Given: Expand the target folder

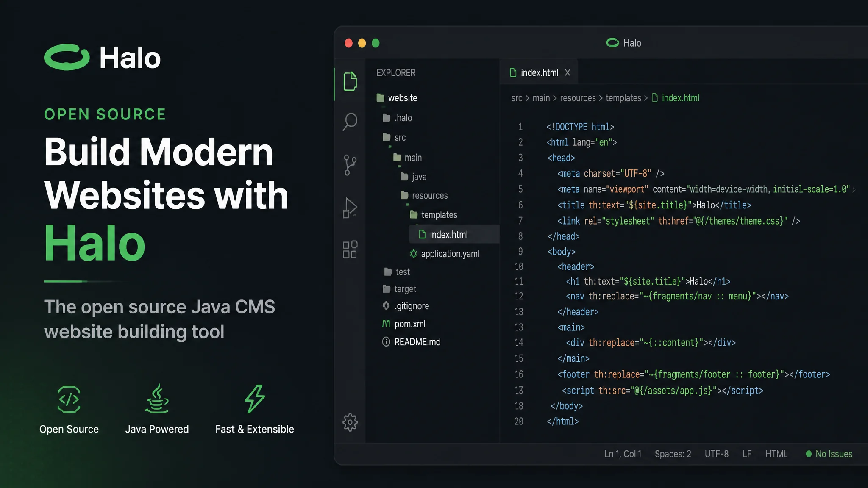Looking at the screenshot, I should pyautogui.click(x=399, y=289).
